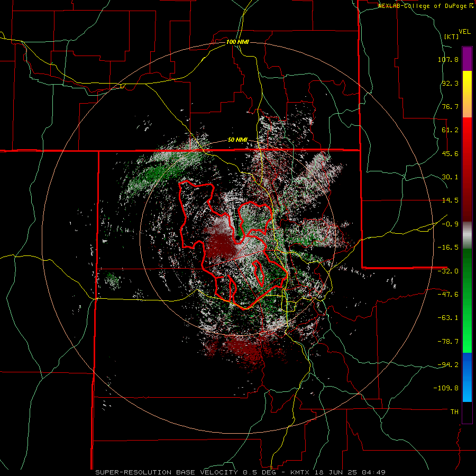Click the 100 NMI range ring label
Screen dimensions: 476x476
[x=237, y=42]
